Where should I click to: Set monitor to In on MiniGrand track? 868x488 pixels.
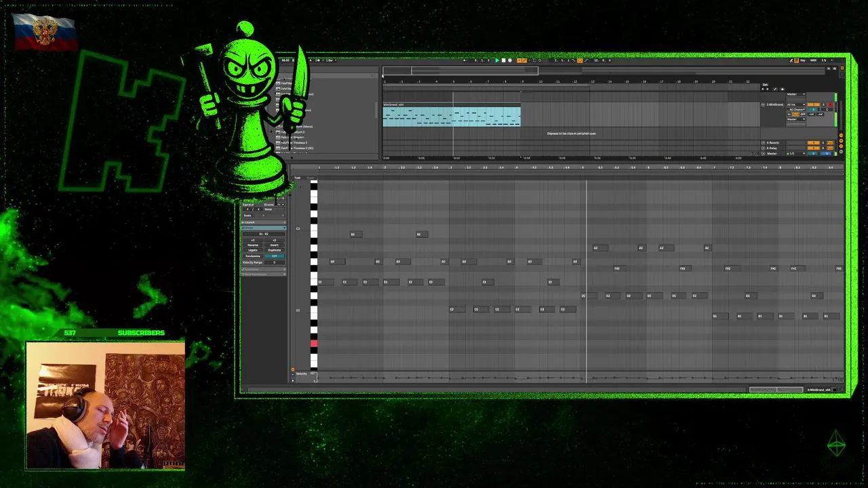point(789,115)
